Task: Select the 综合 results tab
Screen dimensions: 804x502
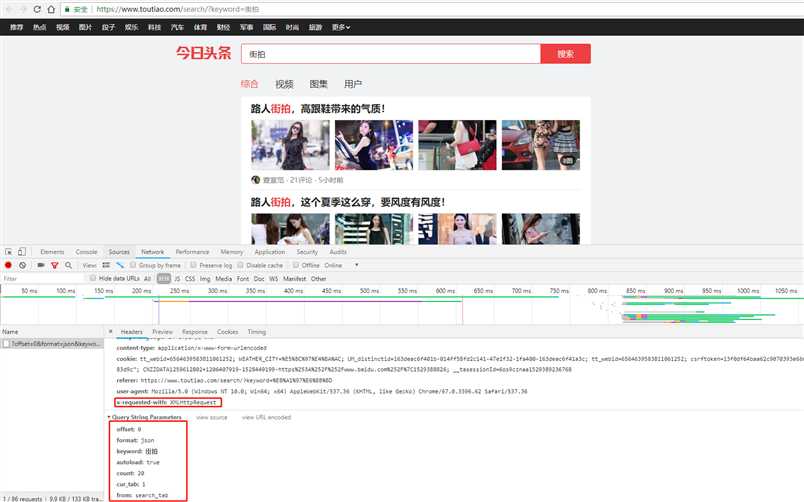Action: tap(249, 84)
